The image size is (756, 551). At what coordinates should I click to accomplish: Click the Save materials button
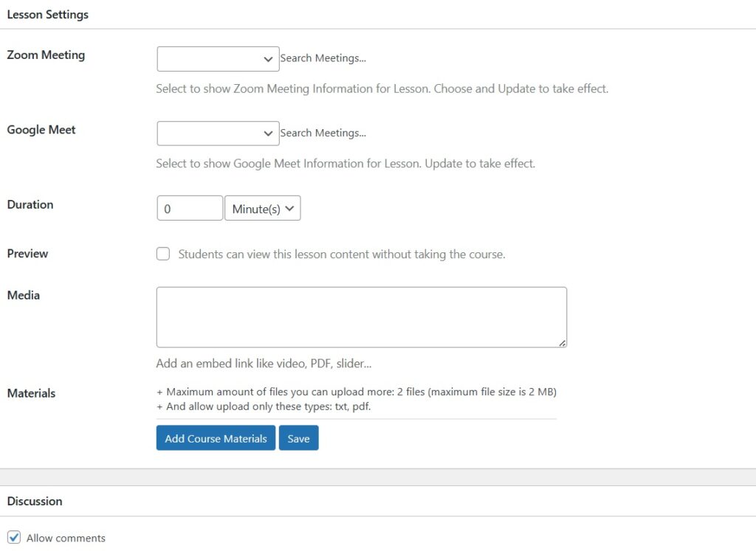(298, 438)
